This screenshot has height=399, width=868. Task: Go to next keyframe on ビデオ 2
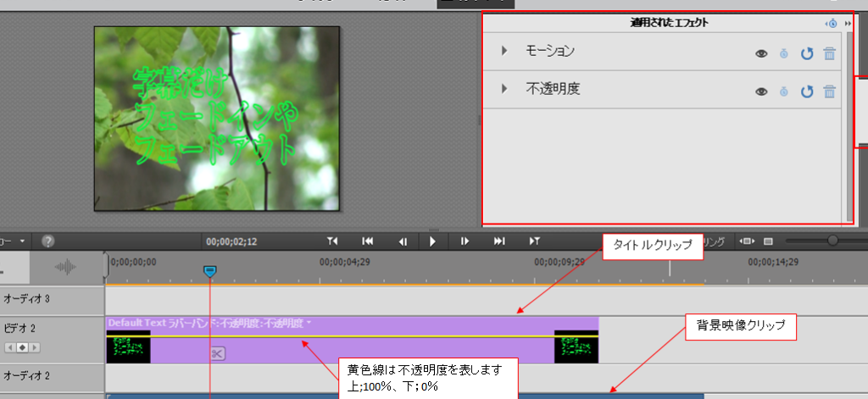click(35, 347)
